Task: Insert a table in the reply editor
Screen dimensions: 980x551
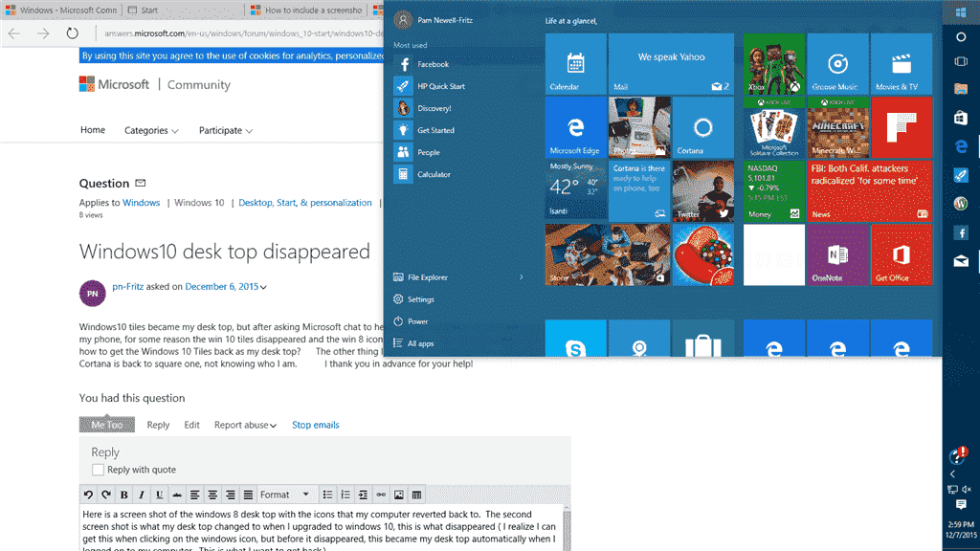Action: (415, 494)
